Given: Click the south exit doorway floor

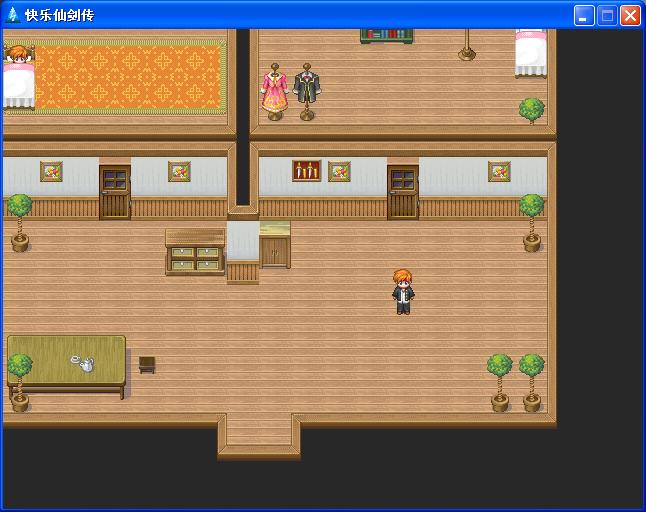Looking at the screenshot, I should 259,431.
